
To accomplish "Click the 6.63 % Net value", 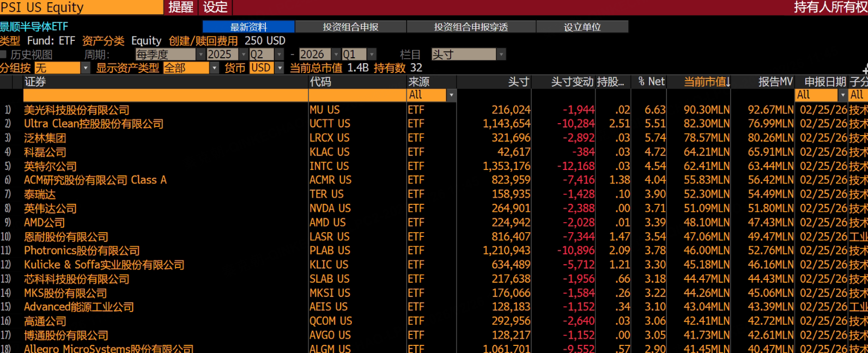I will [655, 110].
